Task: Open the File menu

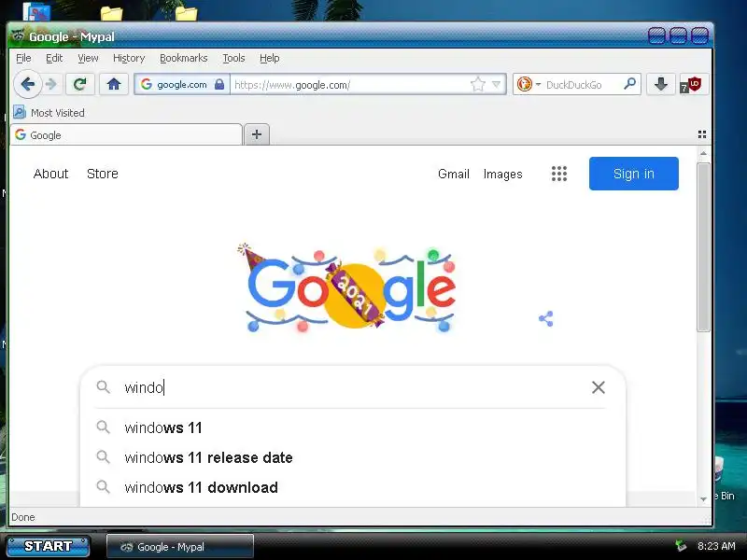Action: pyautogui.click(x=23, y=58)
